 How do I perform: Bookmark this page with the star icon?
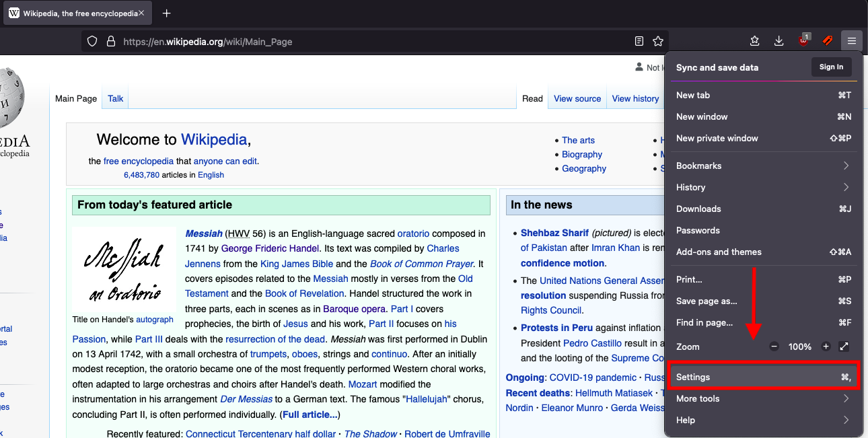pyautogui.click(x=658, y=41)
